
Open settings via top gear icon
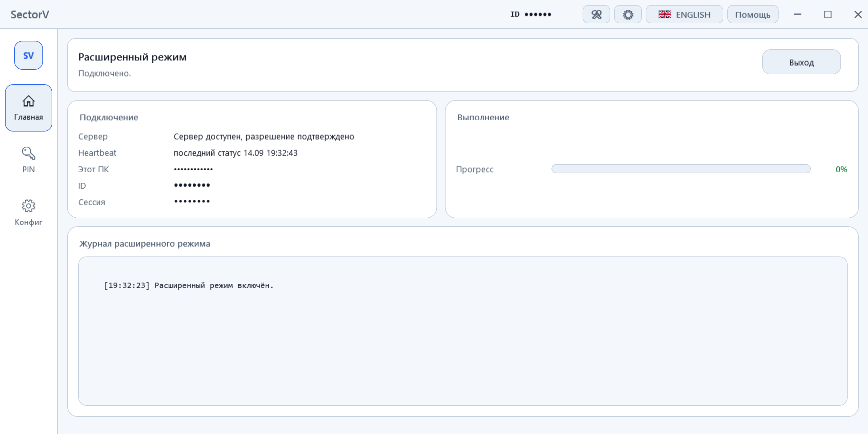point(628,14)
